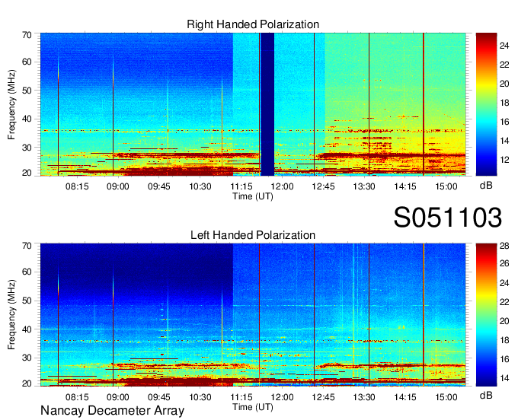The width and height of the screenshot is (518, 420).
Task: Click the 26 dB value on the Left Handed colorbar
Action: (x=504, y=263)
